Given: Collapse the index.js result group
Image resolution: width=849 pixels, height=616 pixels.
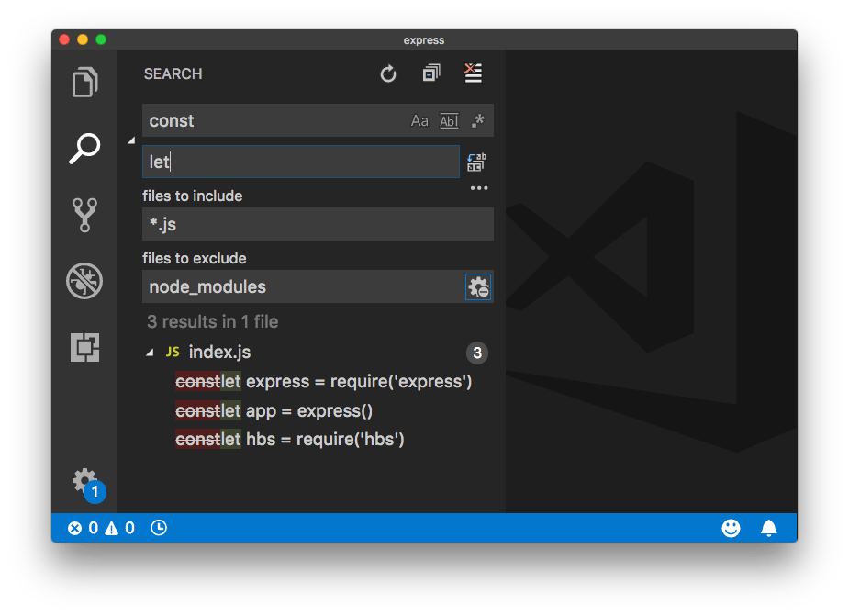Looking at the screenshot, I should [151, 352].
